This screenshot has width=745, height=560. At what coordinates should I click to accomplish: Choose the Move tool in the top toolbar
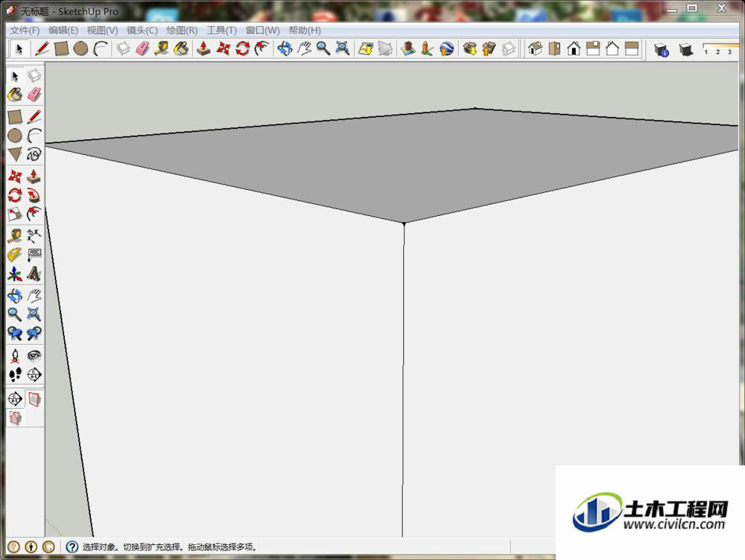(223, 48)
